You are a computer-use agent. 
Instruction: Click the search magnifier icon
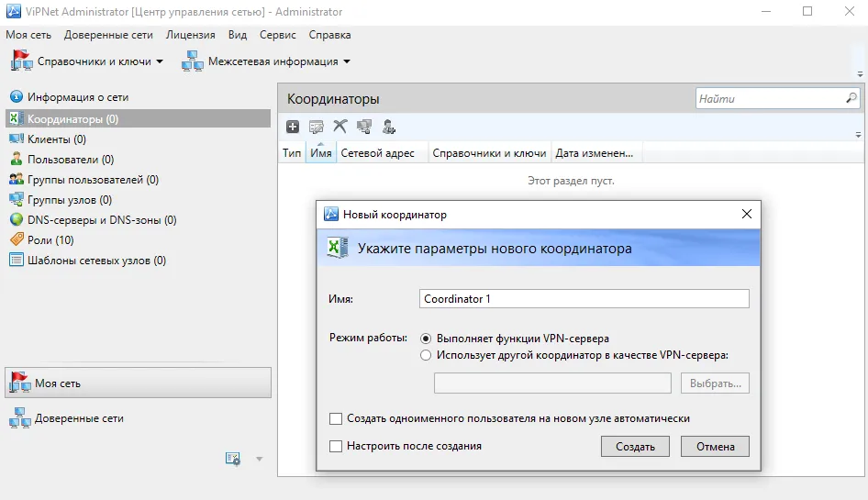point(851,98)
